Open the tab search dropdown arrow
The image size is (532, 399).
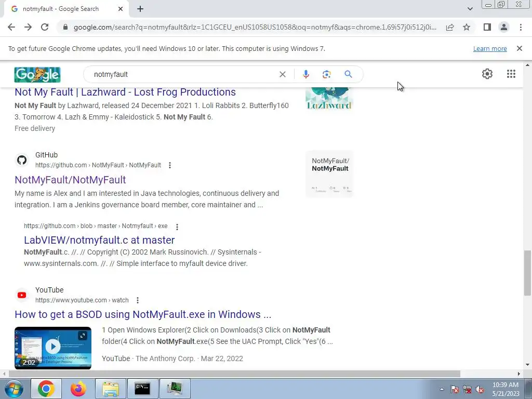470,9
